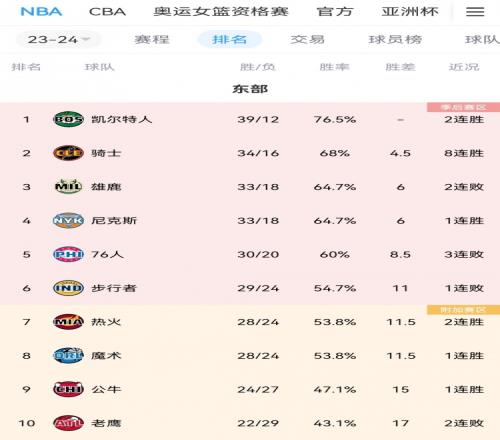Click the Cavaliers CLE team logo

point(68,153)
